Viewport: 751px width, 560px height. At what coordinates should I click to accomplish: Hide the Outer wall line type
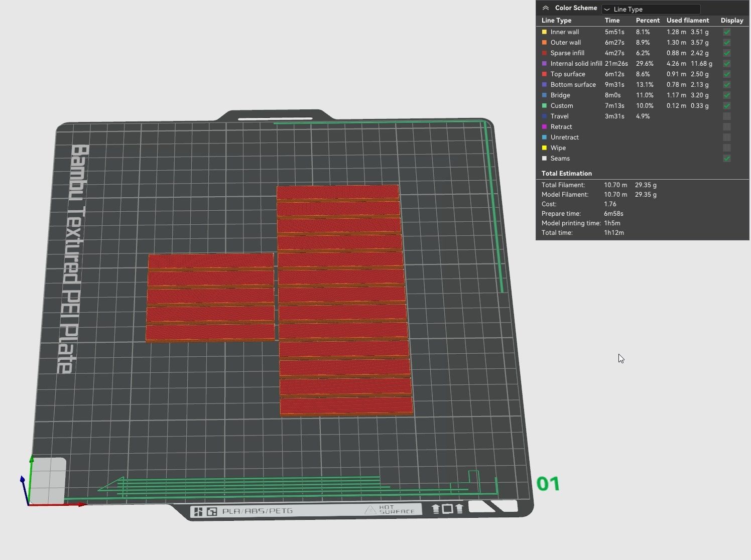tap(726, 42)
